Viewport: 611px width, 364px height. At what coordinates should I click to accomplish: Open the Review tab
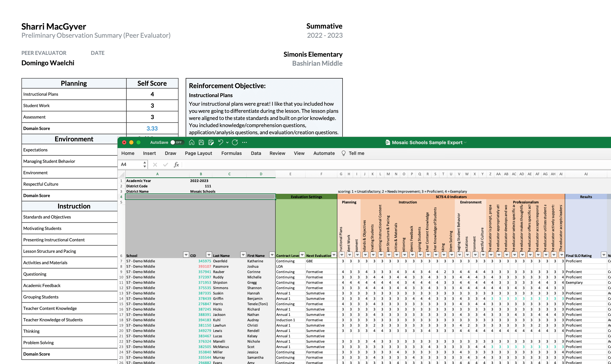click(x=277, y=153)
